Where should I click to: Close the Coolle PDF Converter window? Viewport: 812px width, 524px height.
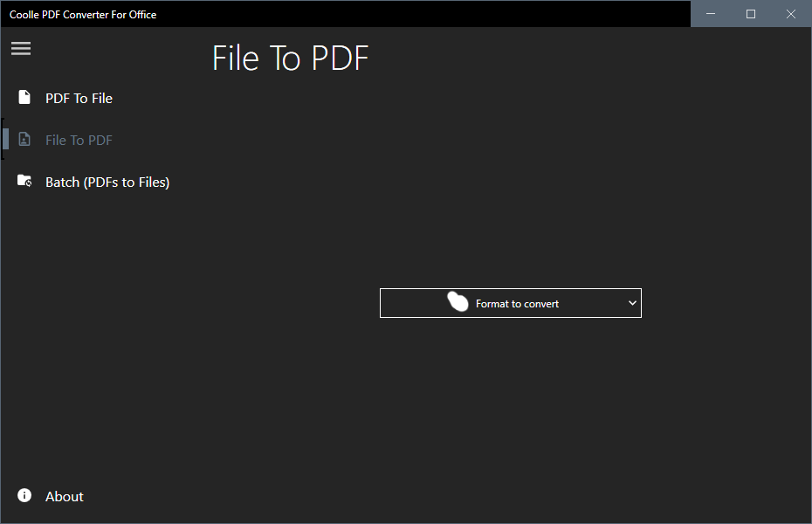click(x=791, y=14)
